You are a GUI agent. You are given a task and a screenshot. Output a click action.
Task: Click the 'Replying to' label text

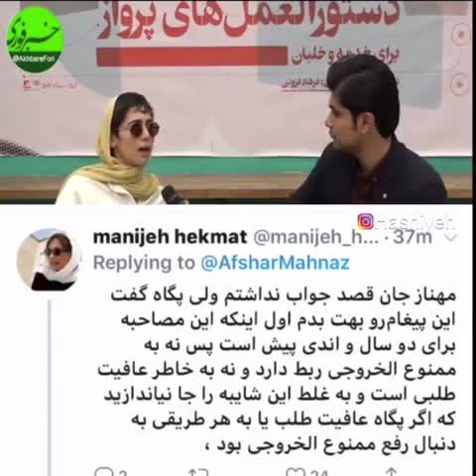pos(144,263)
